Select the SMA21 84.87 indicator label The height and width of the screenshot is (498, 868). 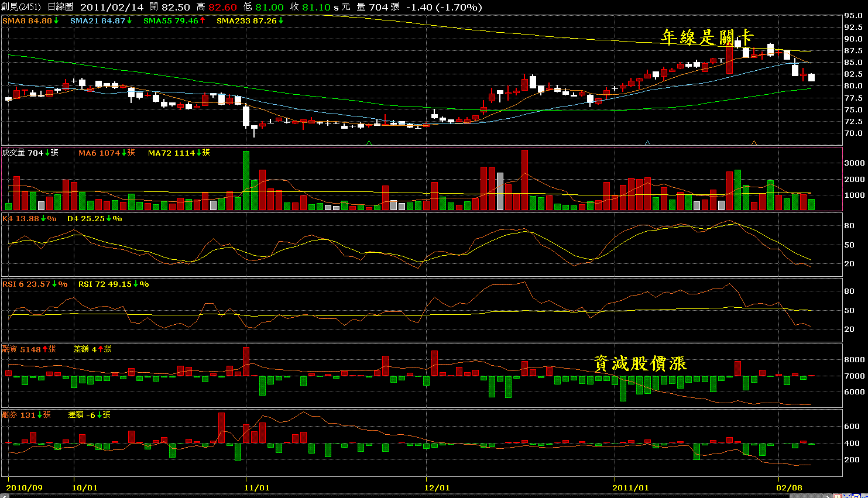point(101,20)
